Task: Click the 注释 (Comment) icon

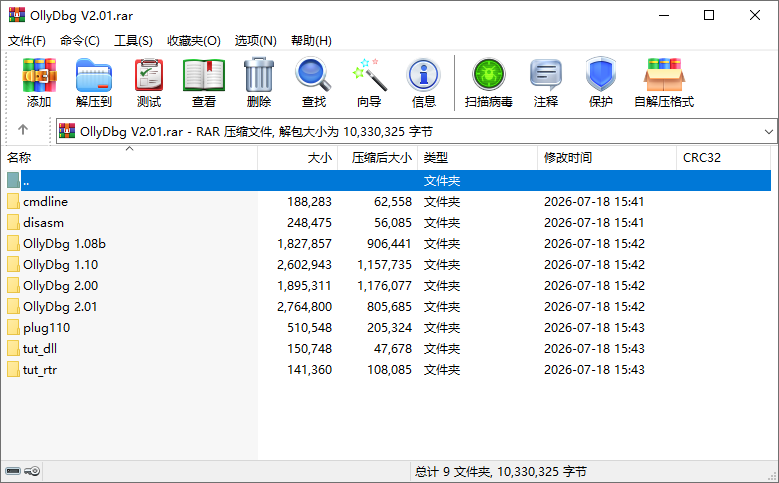Action: click(545, 76)
